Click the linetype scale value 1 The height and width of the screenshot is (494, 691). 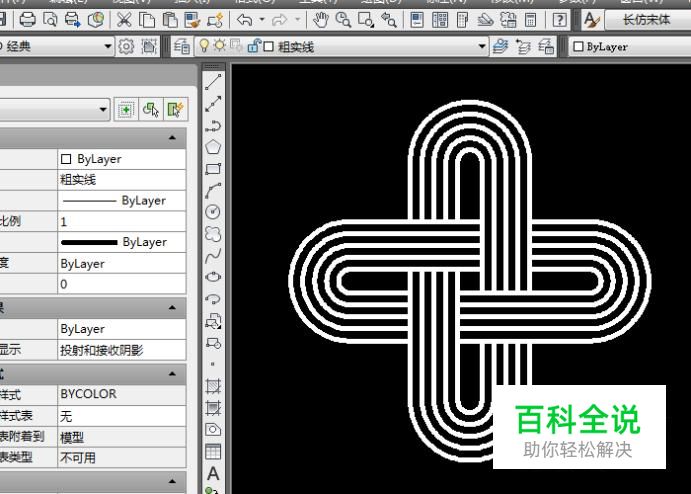pos(122,221)
